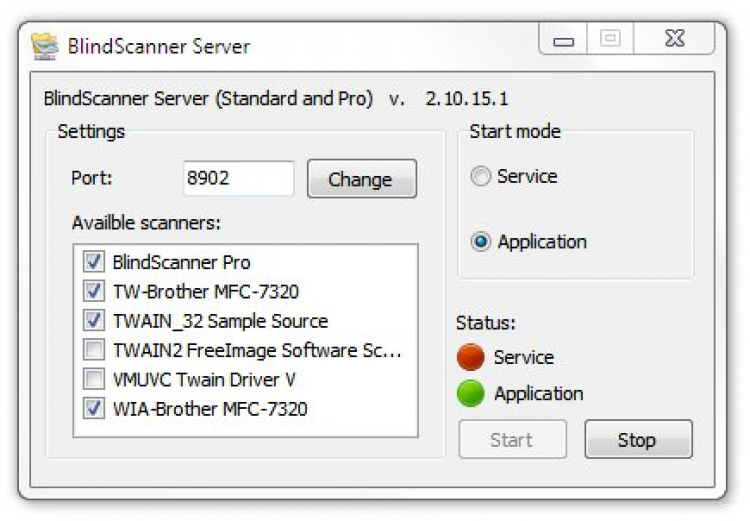The image size is (750, 521).
Task: Uncheck the BlindScanner Pro scanner checkbox
Action: coord(94,262)
